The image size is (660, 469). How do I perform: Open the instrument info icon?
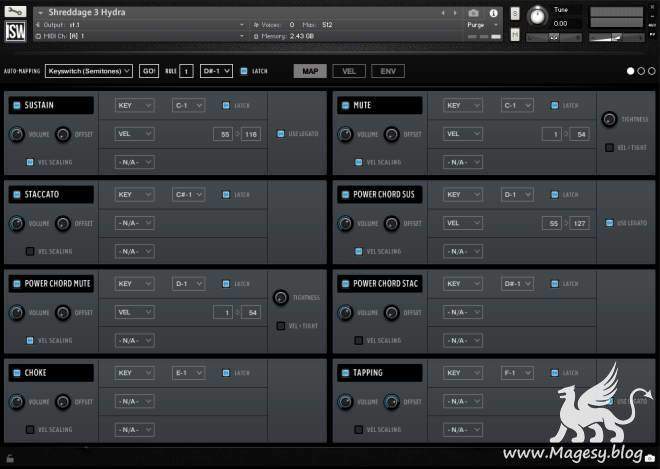493,13
